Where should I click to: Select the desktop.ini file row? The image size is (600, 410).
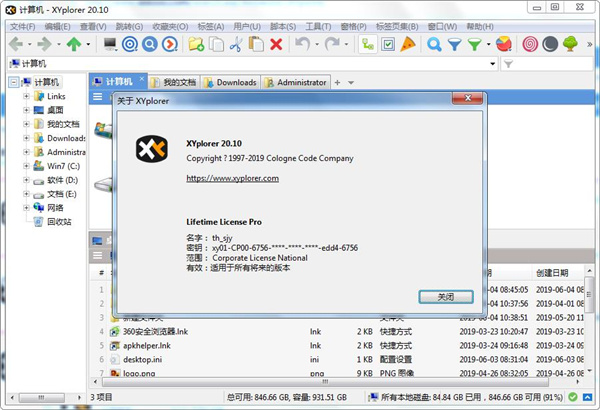148,358
